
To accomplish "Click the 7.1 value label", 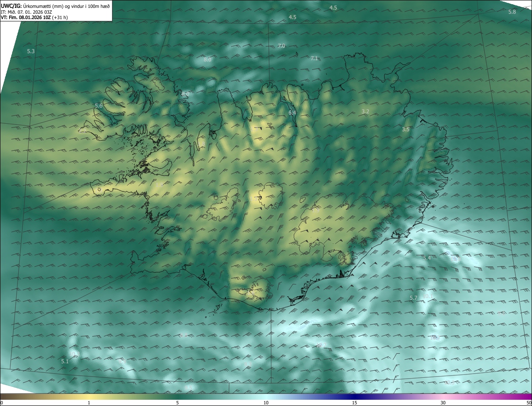I will click(x=314, y=59).
